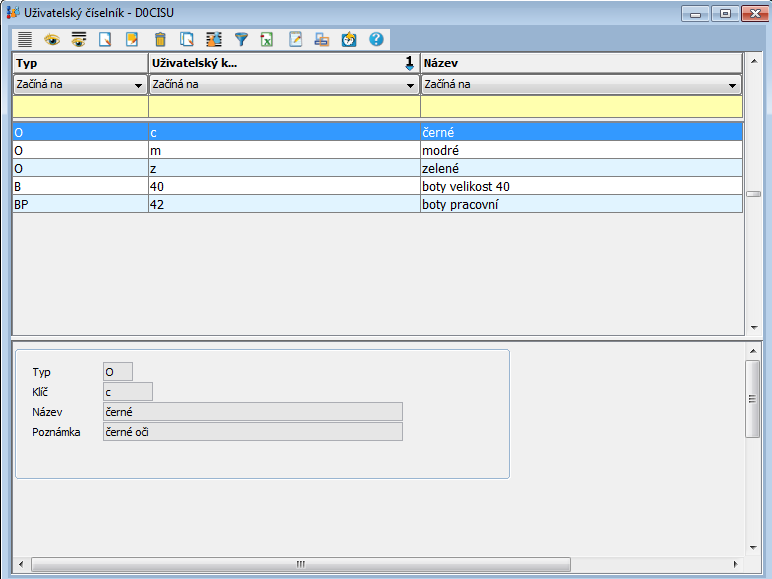Click the yellow filter field under Název

pyautogui.click(x=580, y=106)
